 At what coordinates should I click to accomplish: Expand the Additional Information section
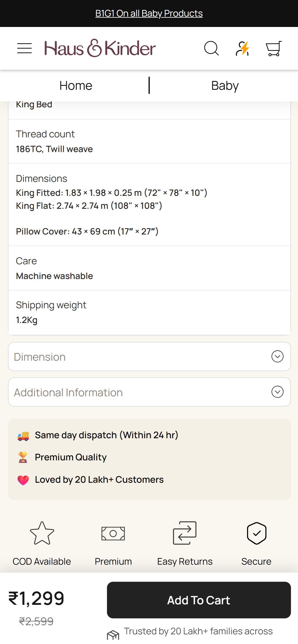149,392
